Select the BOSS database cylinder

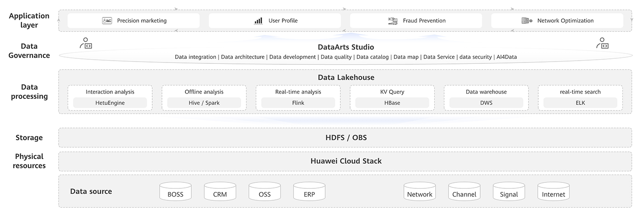(175, 191)
